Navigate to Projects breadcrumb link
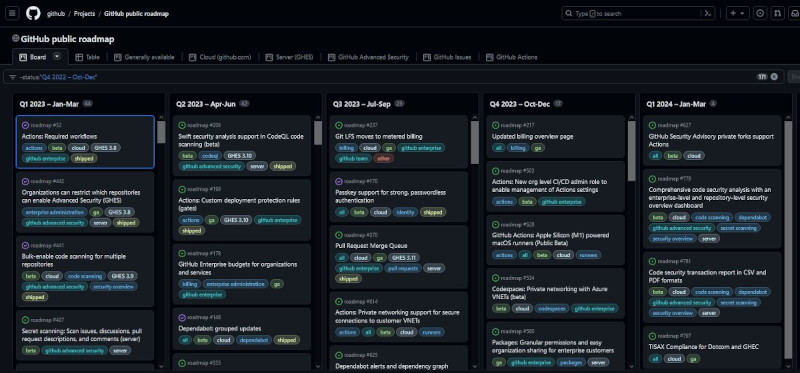Image resolution: width=800 pixels, height=373 pixels. tap(84, 14)
